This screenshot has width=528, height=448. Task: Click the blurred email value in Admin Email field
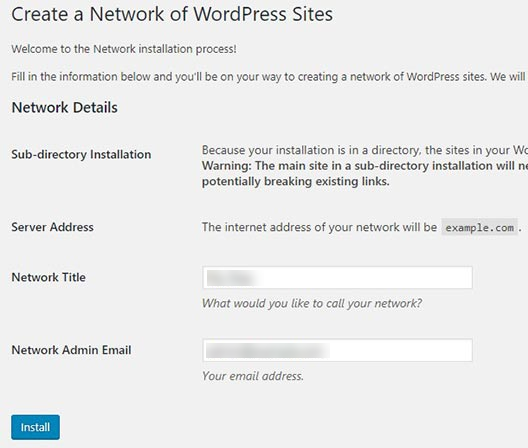click(267, 351)
